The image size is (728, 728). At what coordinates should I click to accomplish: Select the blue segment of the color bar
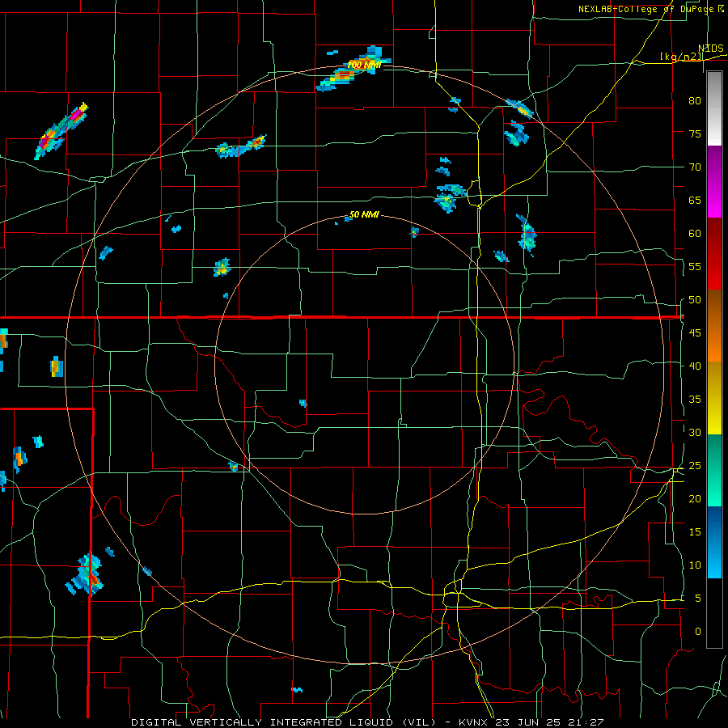click(714, 542)
